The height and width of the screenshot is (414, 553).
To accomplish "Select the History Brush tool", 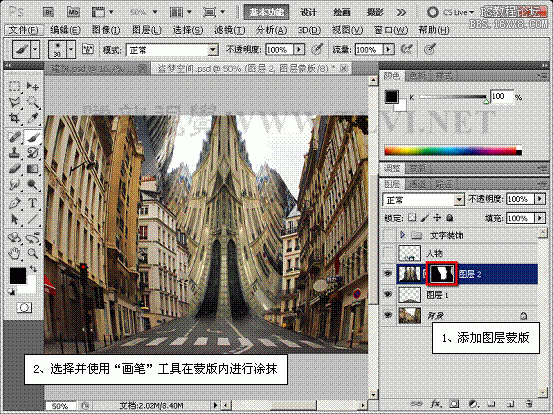I will tap(33, 153).
